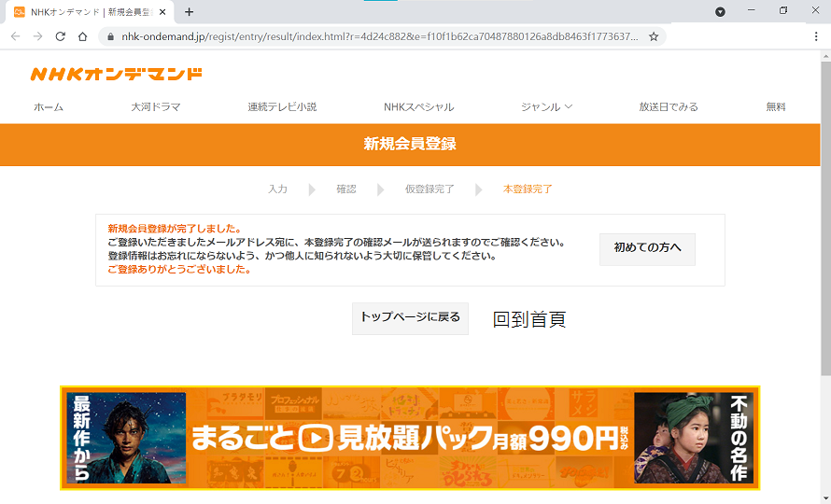831x504 pixels.
Task: Open the 大河ドラマ menu item
Action: tap(156, 107)
